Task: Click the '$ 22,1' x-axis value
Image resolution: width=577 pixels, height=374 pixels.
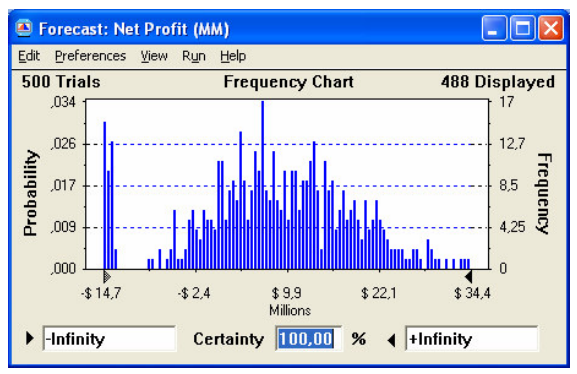Action: 379,293
